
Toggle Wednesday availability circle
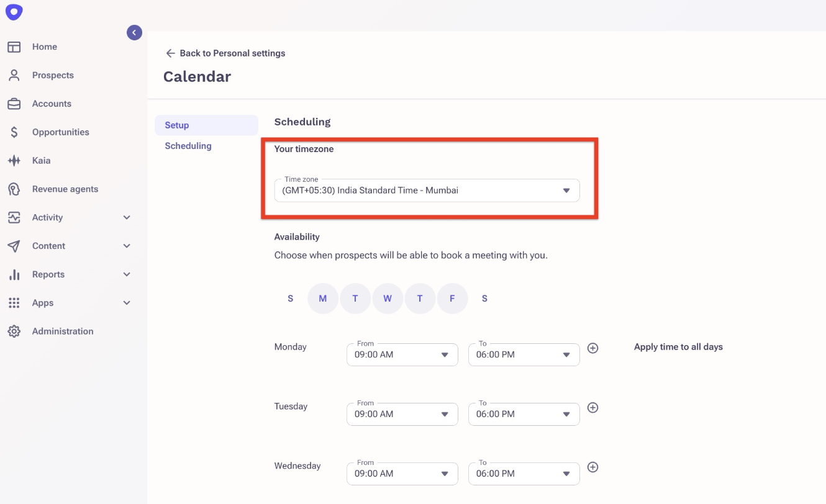click(x=388, y=299)
